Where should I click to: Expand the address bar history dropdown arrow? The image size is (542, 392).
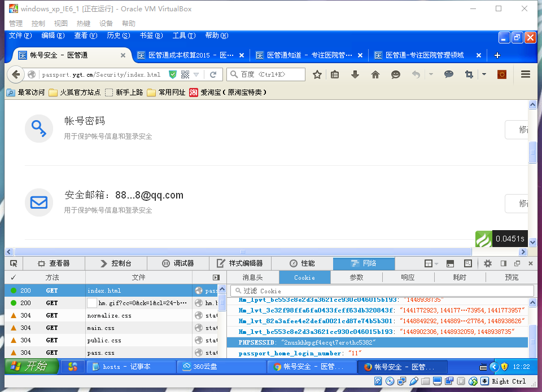pos(196,74)
